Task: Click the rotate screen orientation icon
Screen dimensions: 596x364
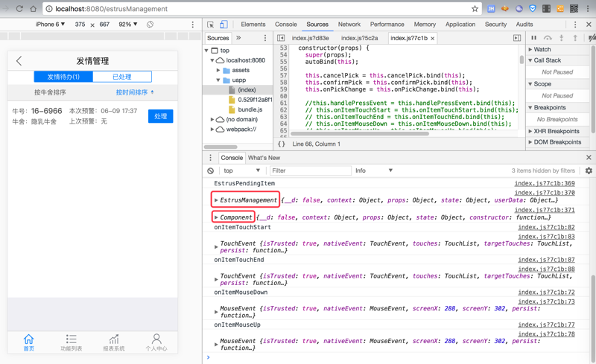Action: (150, 25)
